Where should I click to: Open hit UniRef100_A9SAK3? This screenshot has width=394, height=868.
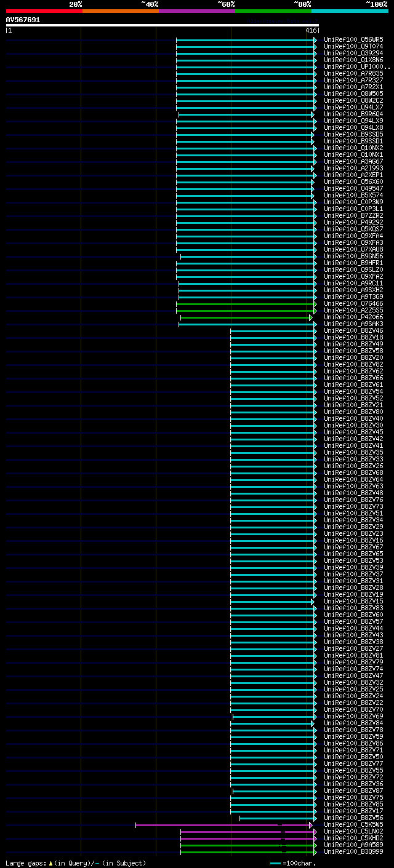[353, 324]
